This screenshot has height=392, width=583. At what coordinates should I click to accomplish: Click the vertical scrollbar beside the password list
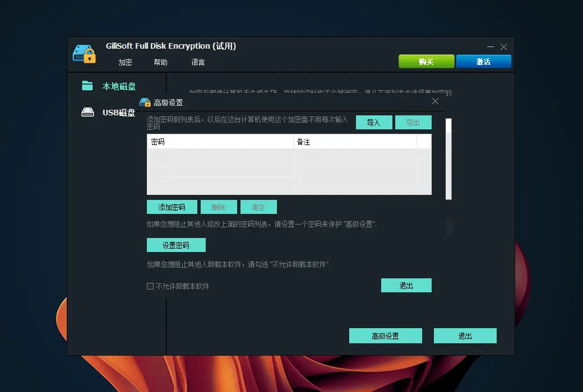(x=449, y=159)
